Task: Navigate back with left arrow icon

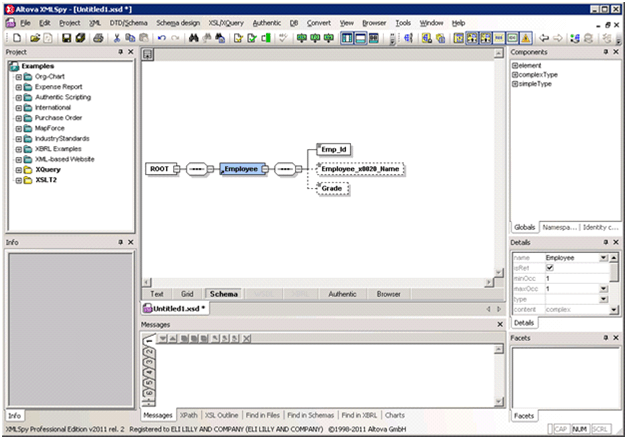Action: (544, 38)
